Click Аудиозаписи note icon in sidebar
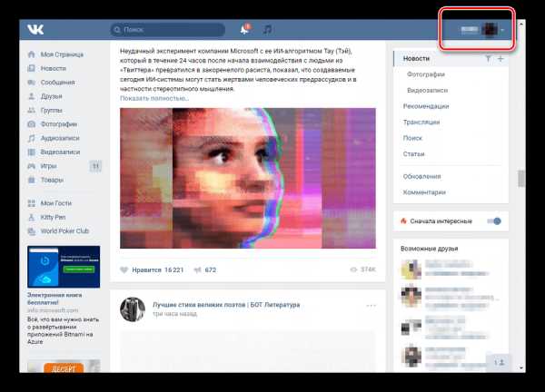 tap(31, 138)
